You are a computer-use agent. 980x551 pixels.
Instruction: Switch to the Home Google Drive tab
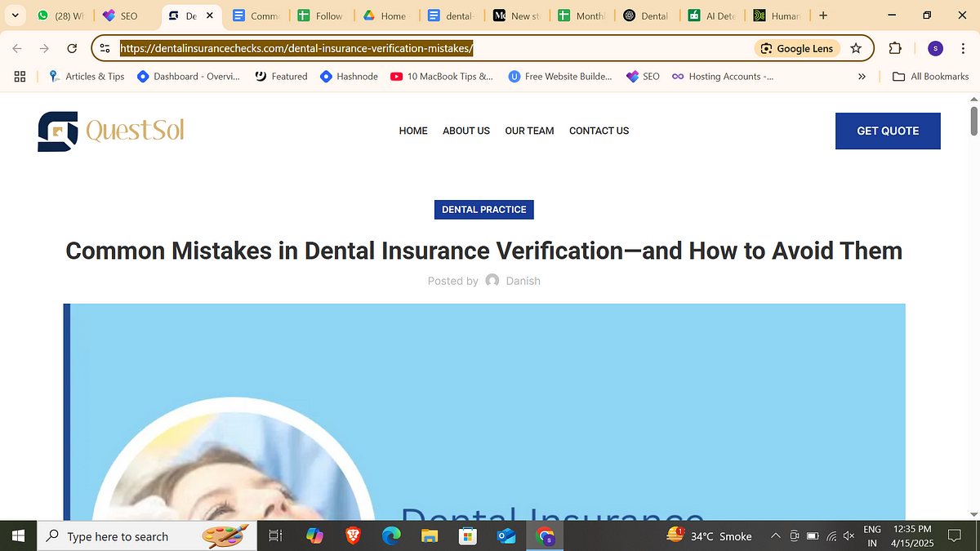(x=385, y=16)
